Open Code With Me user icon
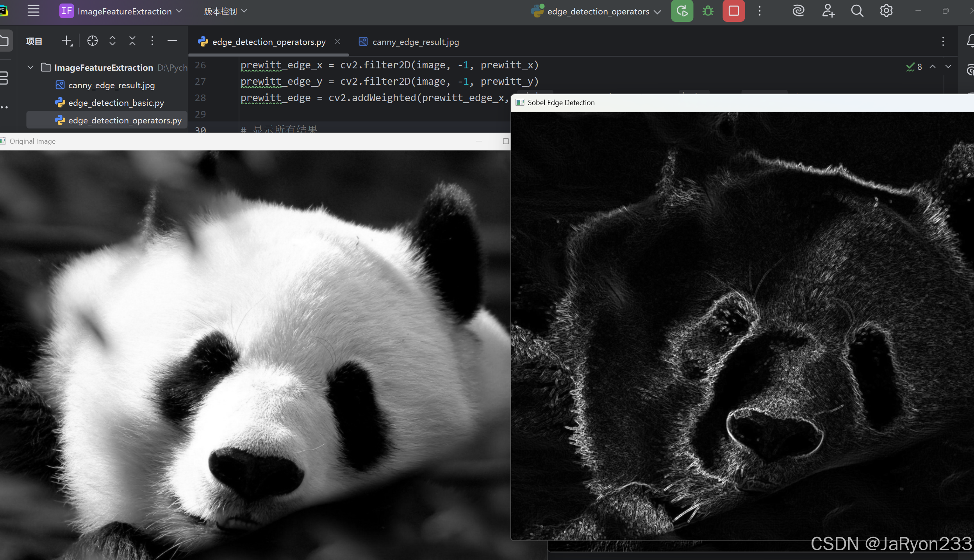 coord(828,11)
